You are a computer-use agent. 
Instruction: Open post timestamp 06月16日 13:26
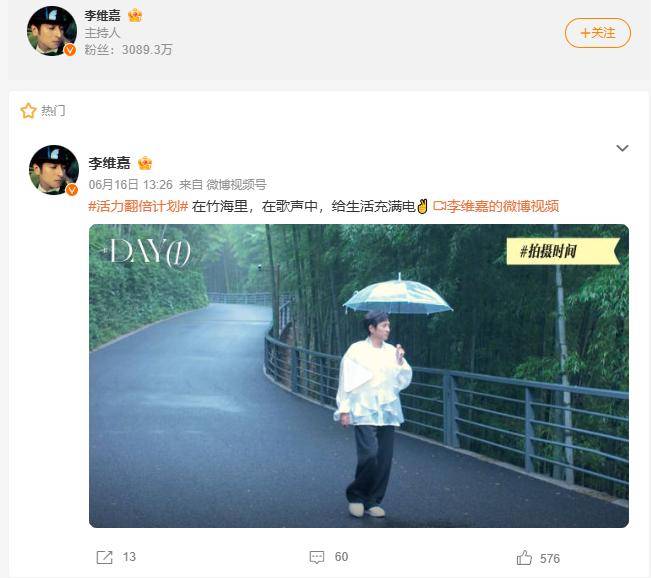pos(130,184)
